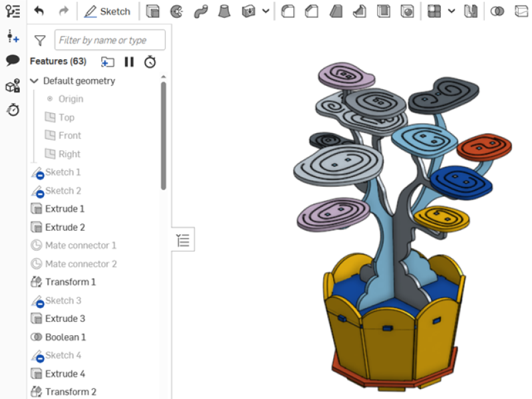Collapse the Default geometry group
This screenshot has width=532, height=399.
[x=35, y=81]
